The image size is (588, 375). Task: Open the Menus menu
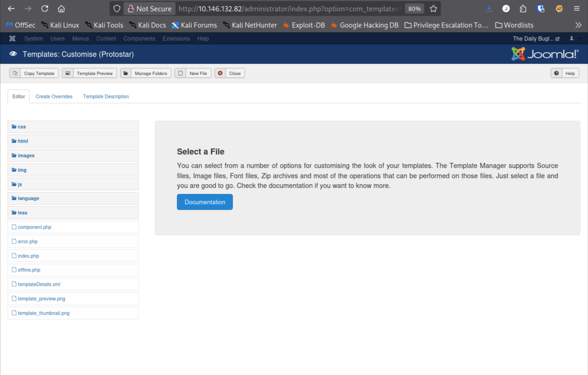tap(81, 38)
